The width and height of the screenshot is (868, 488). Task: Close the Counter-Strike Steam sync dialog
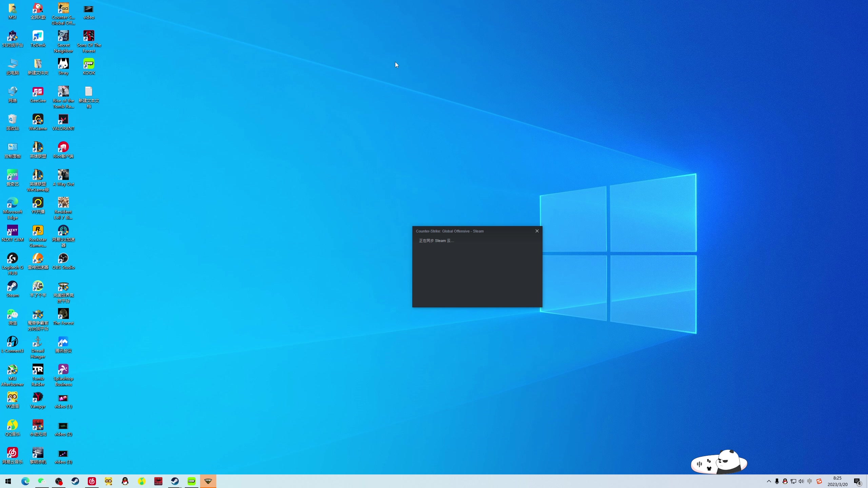(x=537, y=231)
